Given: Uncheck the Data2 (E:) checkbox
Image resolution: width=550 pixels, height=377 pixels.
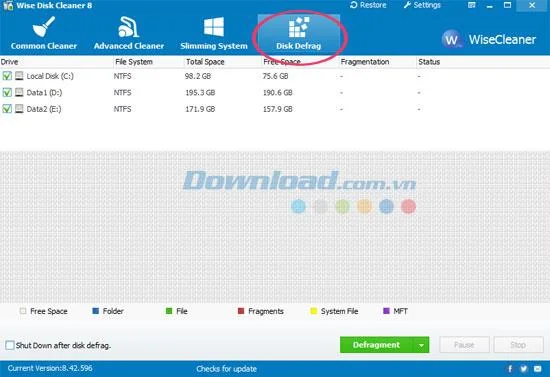Looking at the screenshot, I should coord(7,109).
